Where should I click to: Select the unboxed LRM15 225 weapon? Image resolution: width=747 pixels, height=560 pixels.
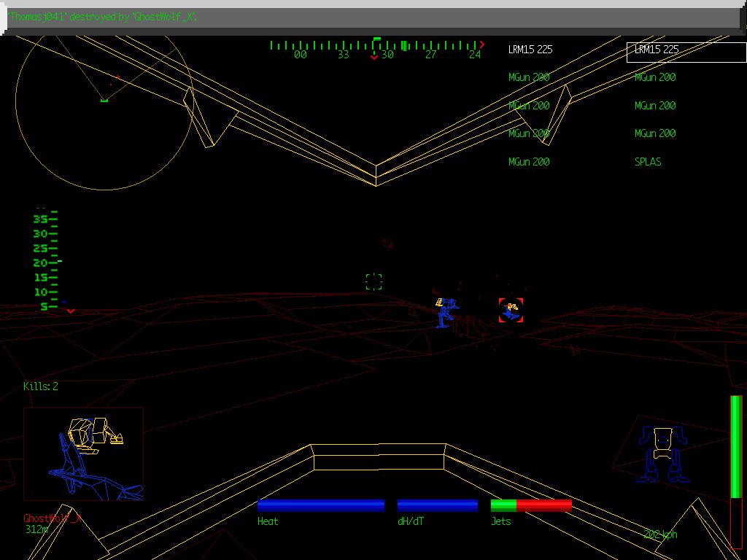530,50
